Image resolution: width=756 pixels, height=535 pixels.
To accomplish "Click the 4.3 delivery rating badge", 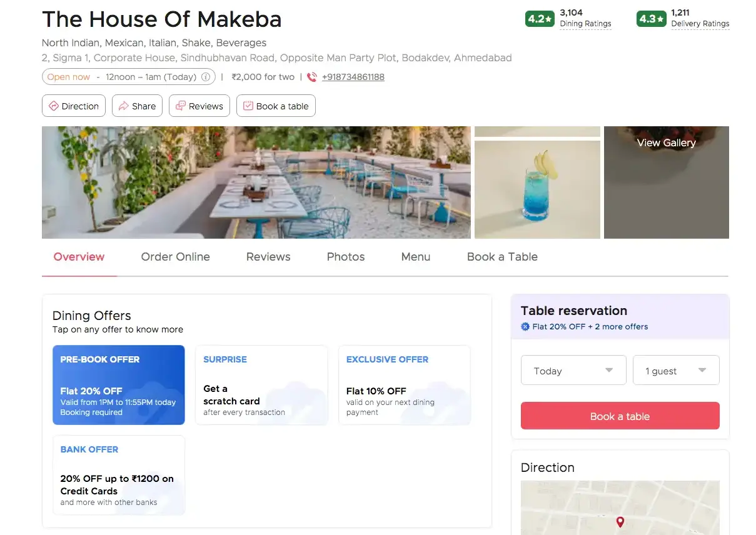I will 651,19.
